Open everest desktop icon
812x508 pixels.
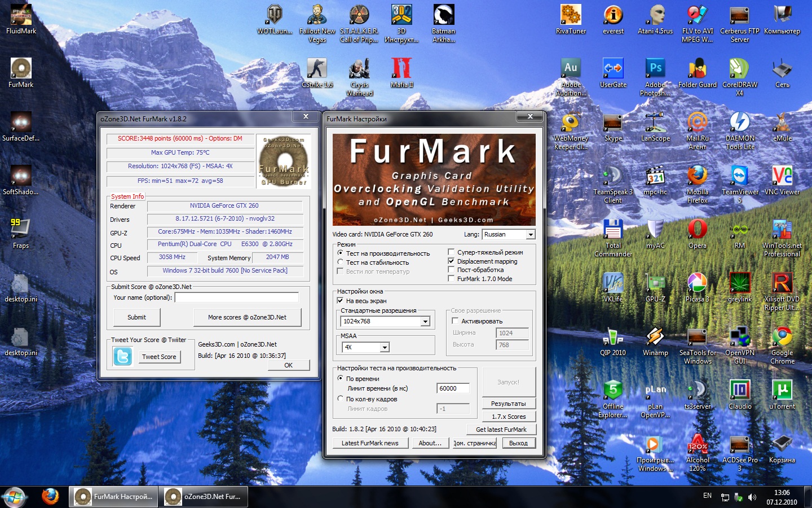click(x=613, y=16)
